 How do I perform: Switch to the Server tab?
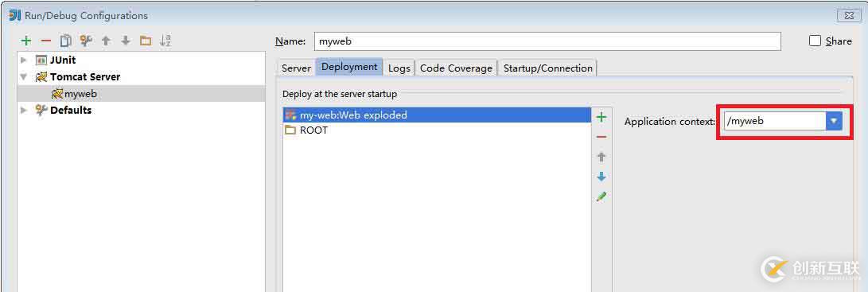coord(296,68)
